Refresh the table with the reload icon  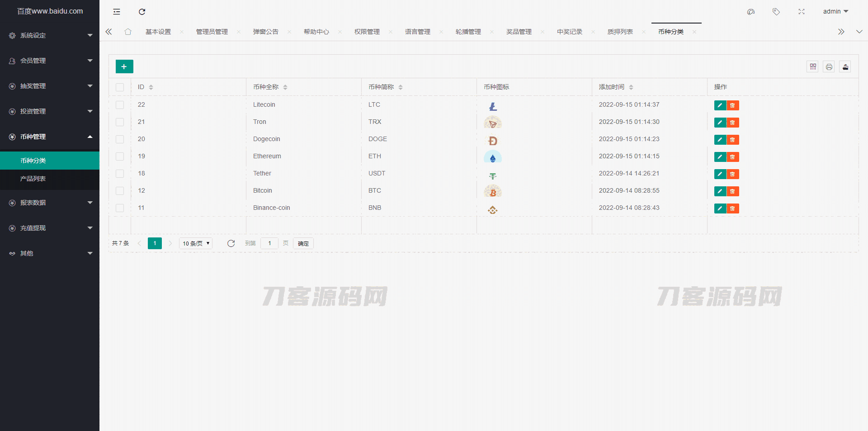pyautogui.click(x=231, y=243)
